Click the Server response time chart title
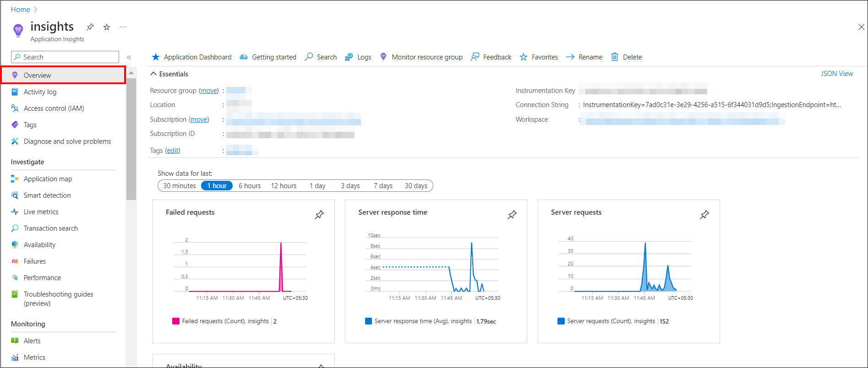Screen dimensions: 868x368 [x=393, y=212]
